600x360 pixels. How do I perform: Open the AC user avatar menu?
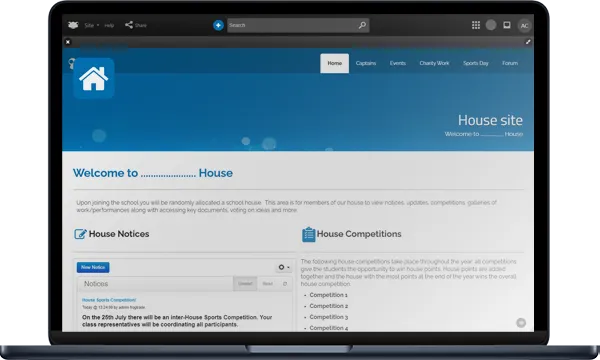[524, 26]
